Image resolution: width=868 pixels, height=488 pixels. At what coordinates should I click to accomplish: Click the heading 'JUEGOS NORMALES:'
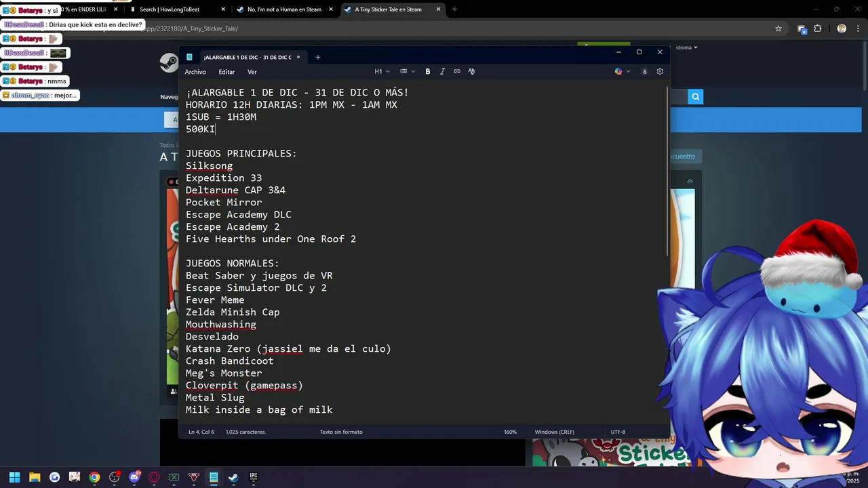(x=233, y=264)
